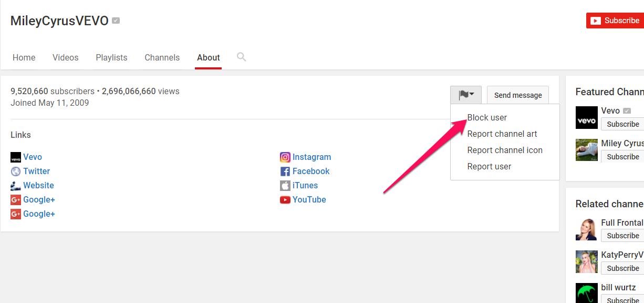
Task: Open the Twitter link
Action: pyautogui.click(x=37, y=171)
